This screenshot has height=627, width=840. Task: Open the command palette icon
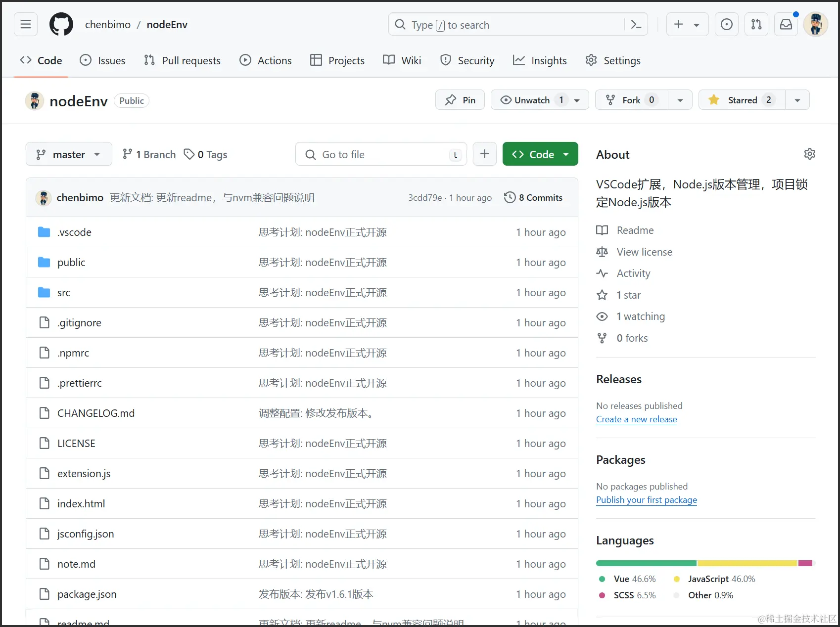pyautogui.click(x=636, y=24)
